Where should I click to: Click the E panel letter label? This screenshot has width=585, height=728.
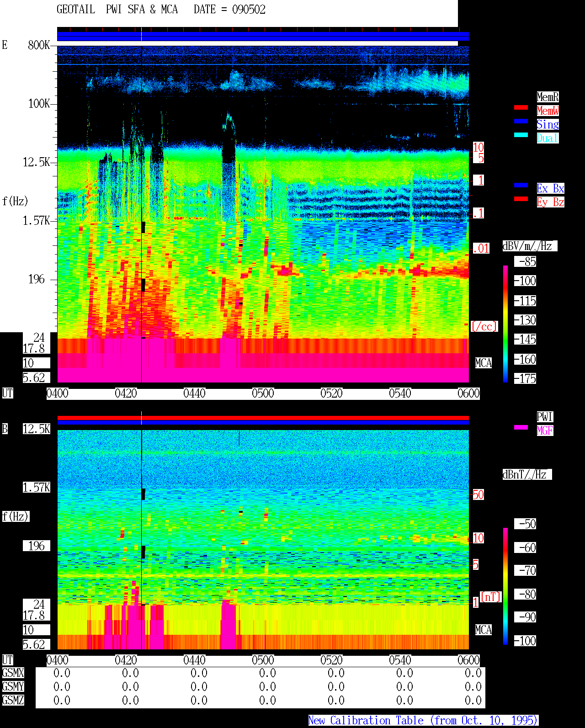(x=5, y=45)
